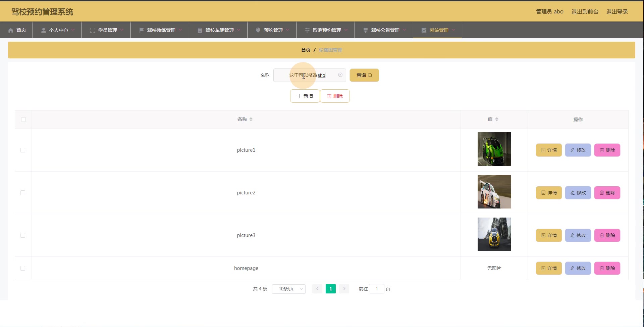The image size is (644, 327).
Task: Click the trash icon in picture2's 删除 button
Action: click(602, 193)
